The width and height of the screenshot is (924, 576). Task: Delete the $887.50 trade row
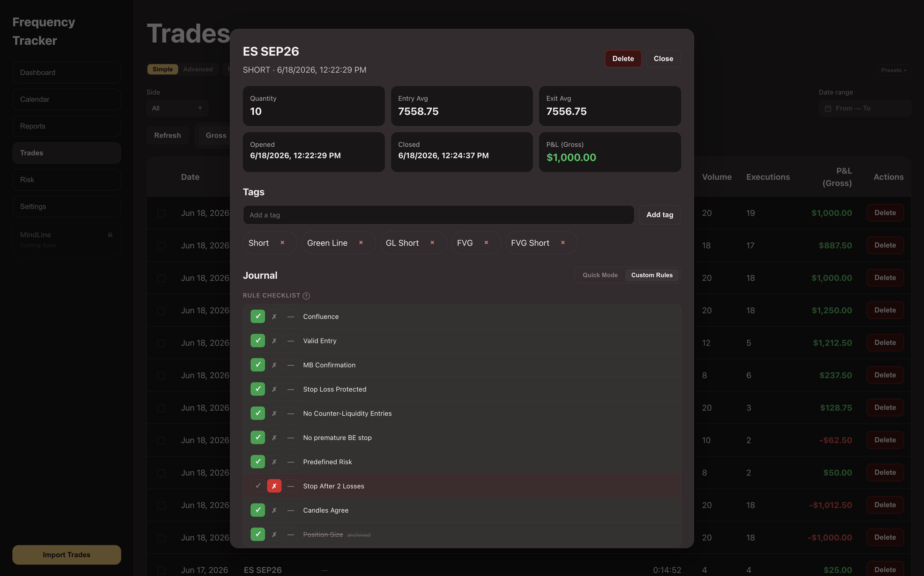point(885,245)
